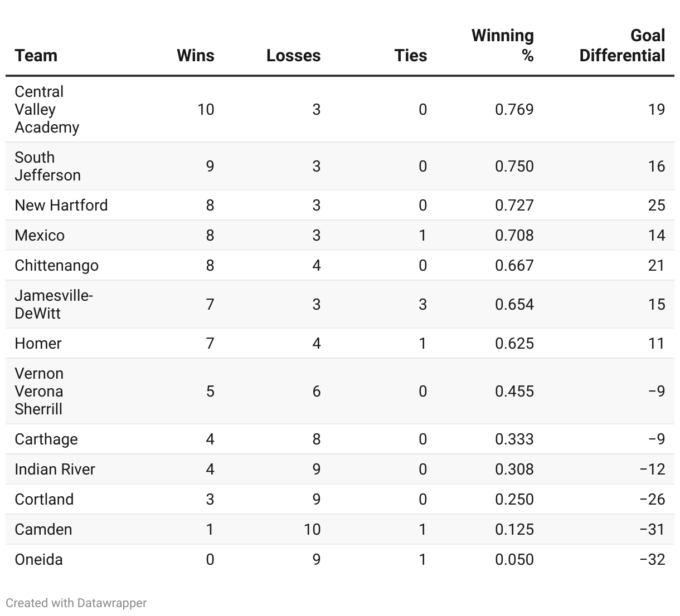
Task: Click the Team column header
Action: (36, 56)
